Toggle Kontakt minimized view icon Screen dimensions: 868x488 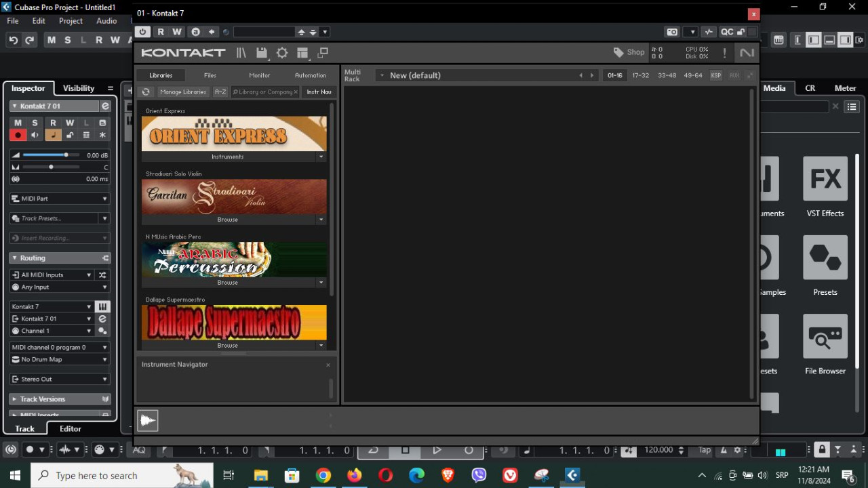point(323,53)
